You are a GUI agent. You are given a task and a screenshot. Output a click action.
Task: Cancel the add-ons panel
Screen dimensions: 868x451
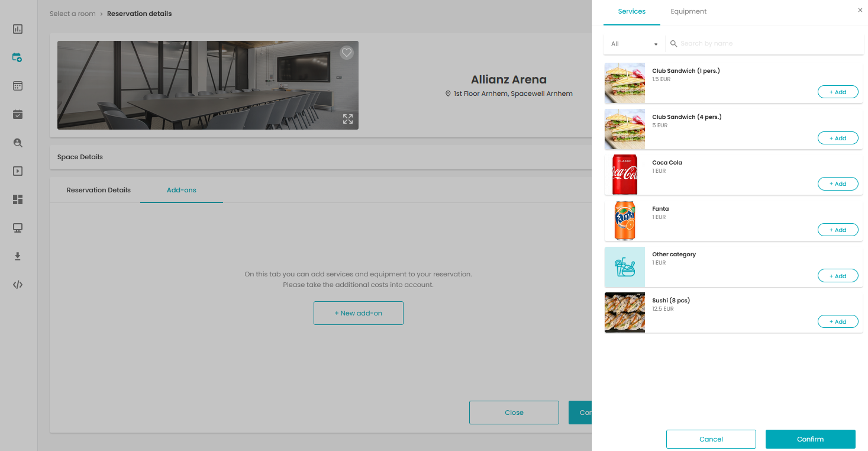711,439
